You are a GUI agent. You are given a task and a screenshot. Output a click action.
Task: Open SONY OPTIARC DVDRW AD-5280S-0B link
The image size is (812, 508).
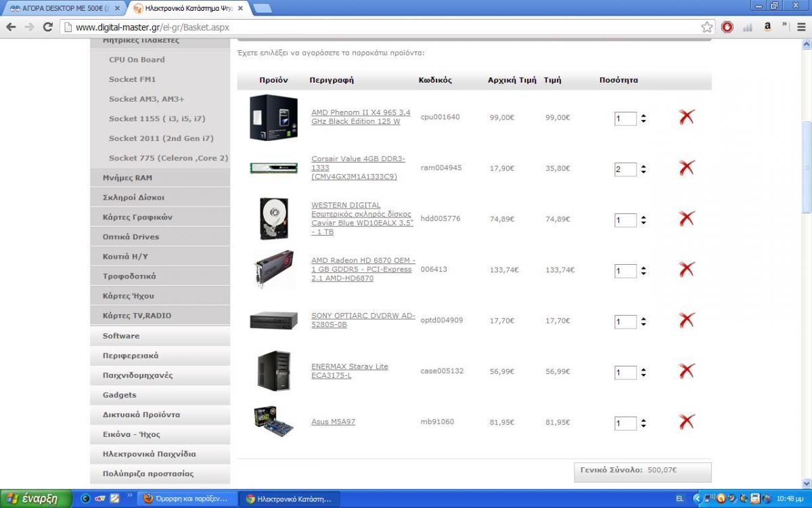[x=363, y=320]
